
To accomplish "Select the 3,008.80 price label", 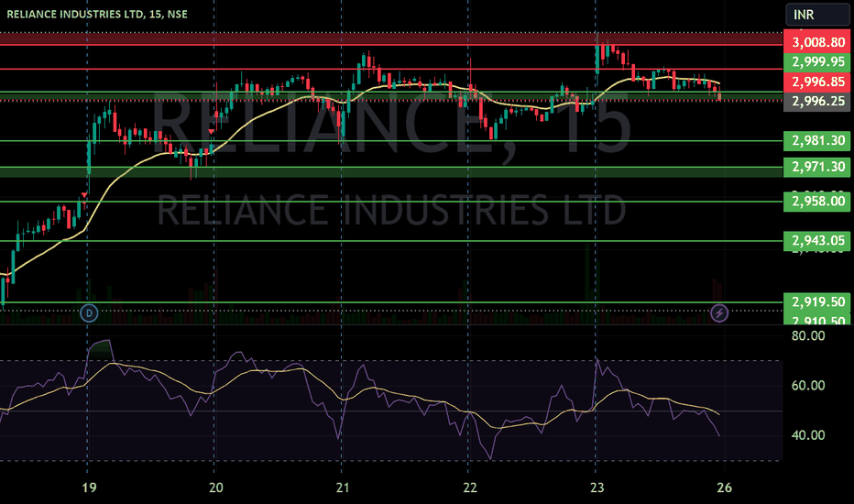I will [817, 42].
